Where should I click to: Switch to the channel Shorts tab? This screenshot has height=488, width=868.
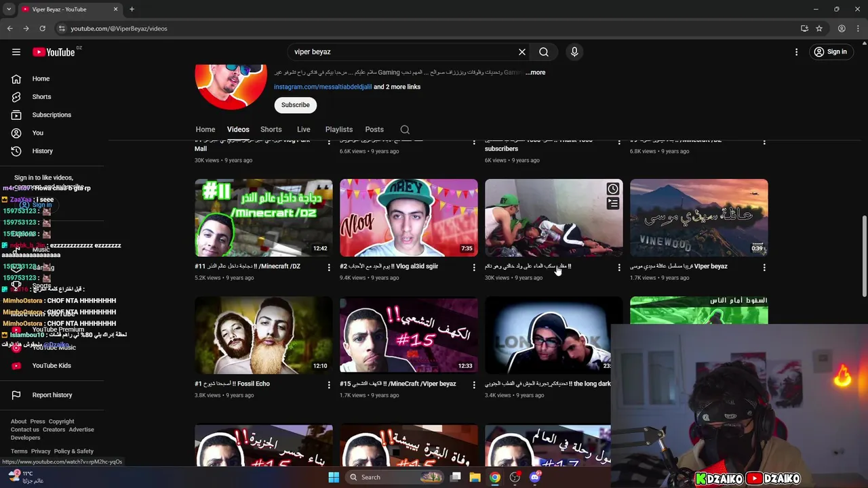[271, 129]
